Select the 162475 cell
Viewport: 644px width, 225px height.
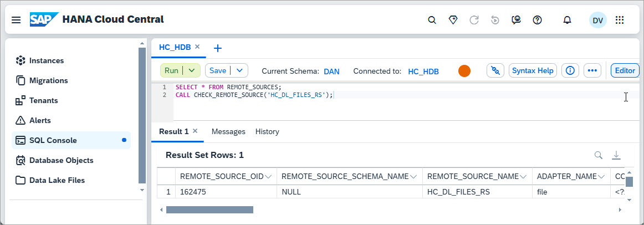tap(226, 192)
